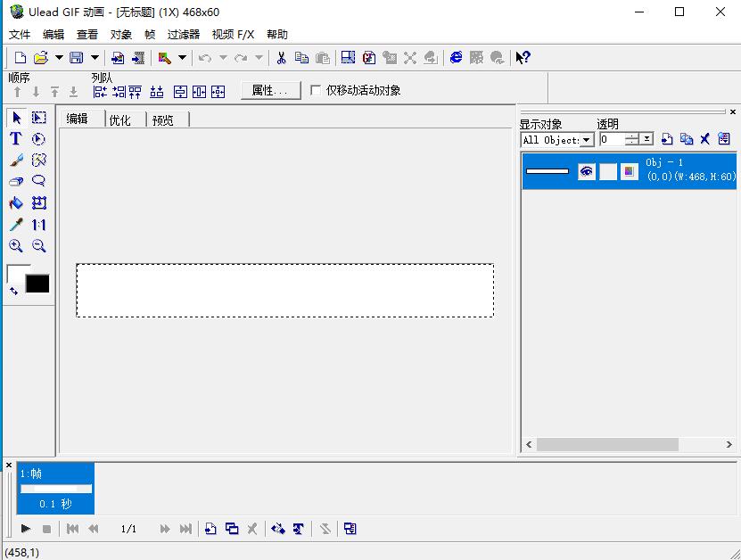Image resolution: width=741 pixels, height=560 pixels.
Task: Select frame 1 thumbnail in frame panel
Action: 56,488
